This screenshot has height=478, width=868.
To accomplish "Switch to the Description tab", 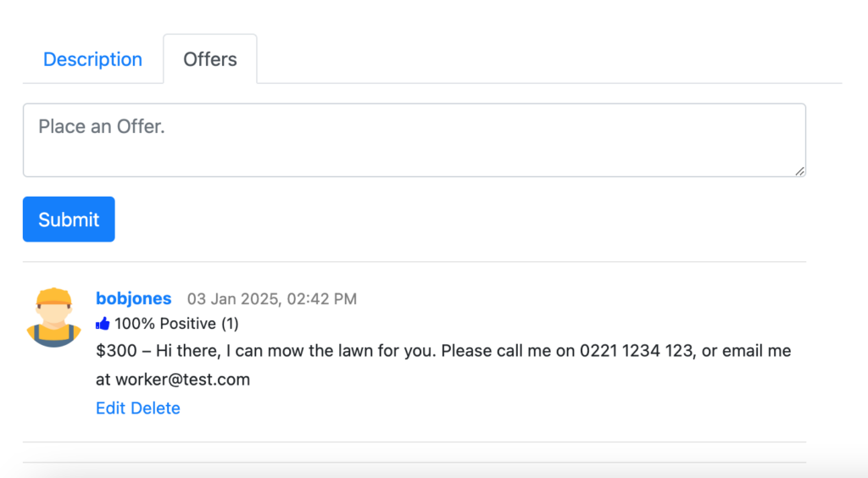I will (92, 59).
